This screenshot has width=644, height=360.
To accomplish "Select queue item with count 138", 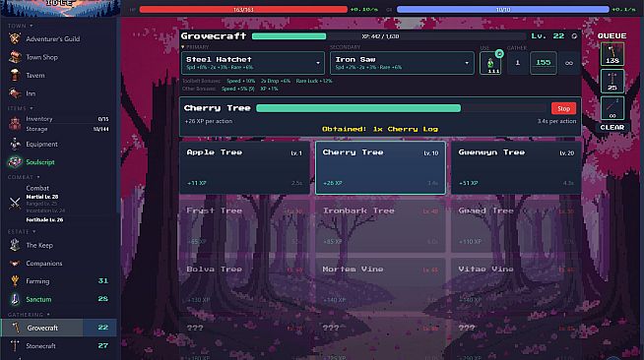I will click(x=612, y=54).
